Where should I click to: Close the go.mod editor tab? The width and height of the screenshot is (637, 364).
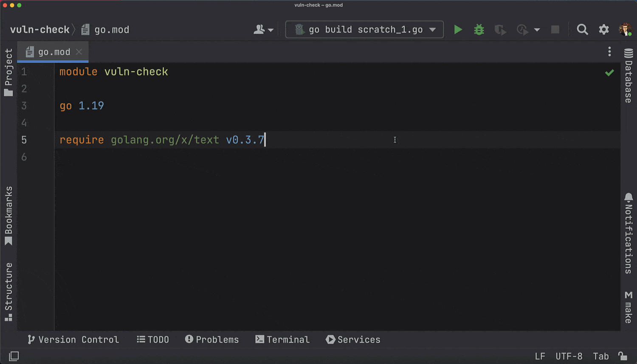point(79,52)
